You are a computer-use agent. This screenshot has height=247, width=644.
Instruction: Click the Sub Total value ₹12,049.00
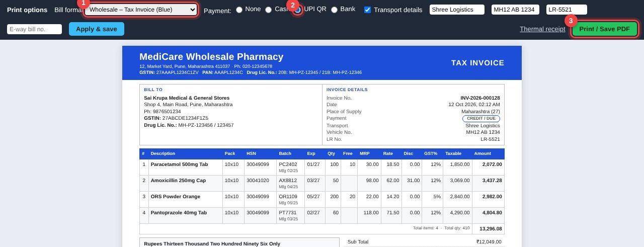coord(489,242)
